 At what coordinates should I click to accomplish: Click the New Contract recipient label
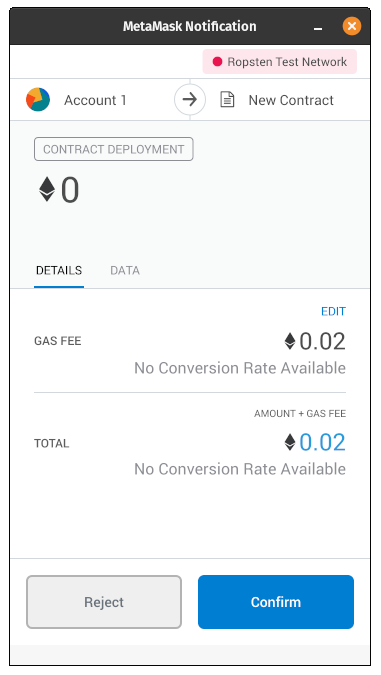coord(291,100)
